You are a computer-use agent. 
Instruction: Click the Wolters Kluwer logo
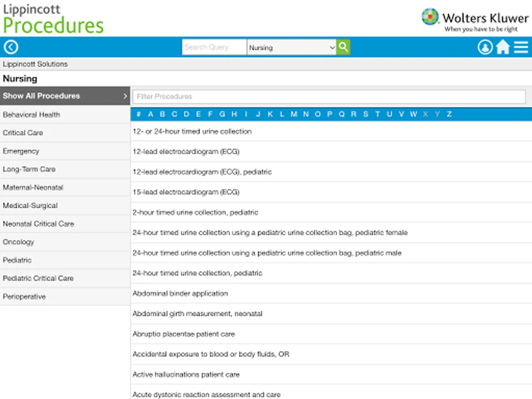(x=475, y=20)
